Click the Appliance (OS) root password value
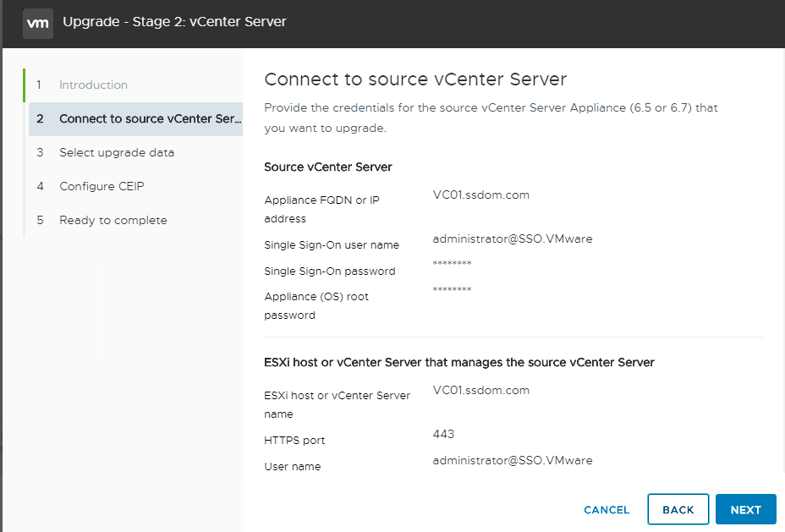 452,289
